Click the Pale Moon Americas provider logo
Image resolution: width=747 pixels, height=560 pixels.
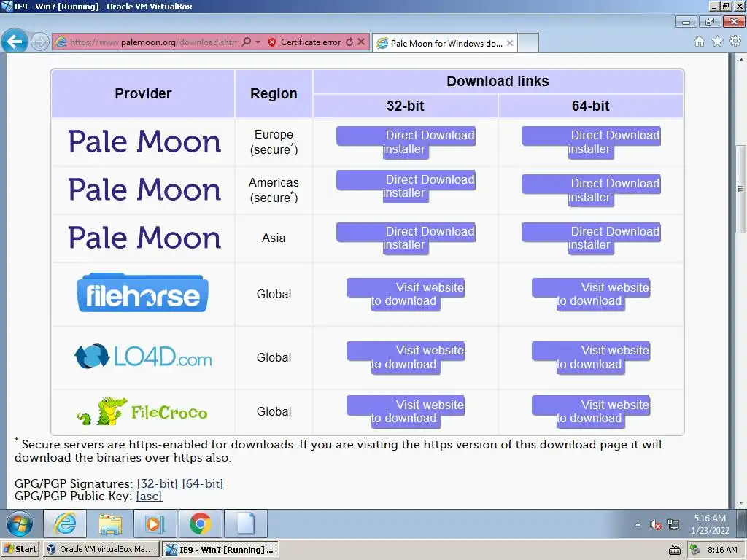tap(144, 190)
